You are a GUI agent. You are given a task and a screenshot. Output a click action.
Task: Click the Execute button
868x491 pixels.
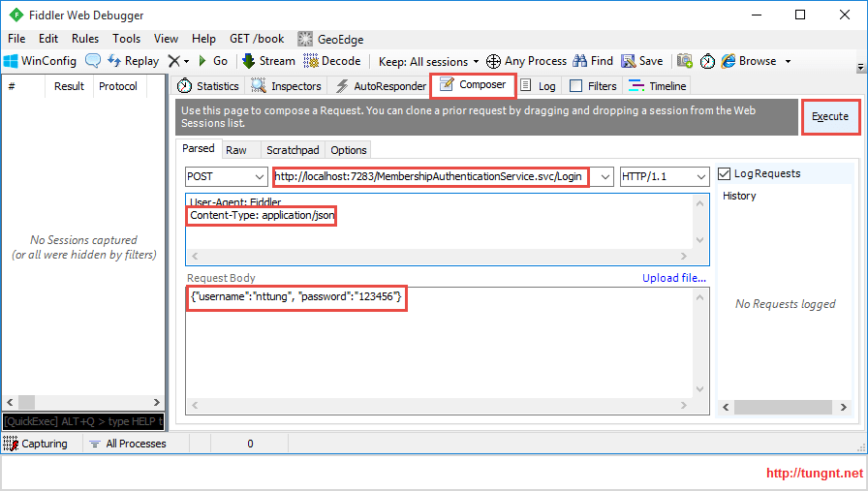[x=830, y=116]
